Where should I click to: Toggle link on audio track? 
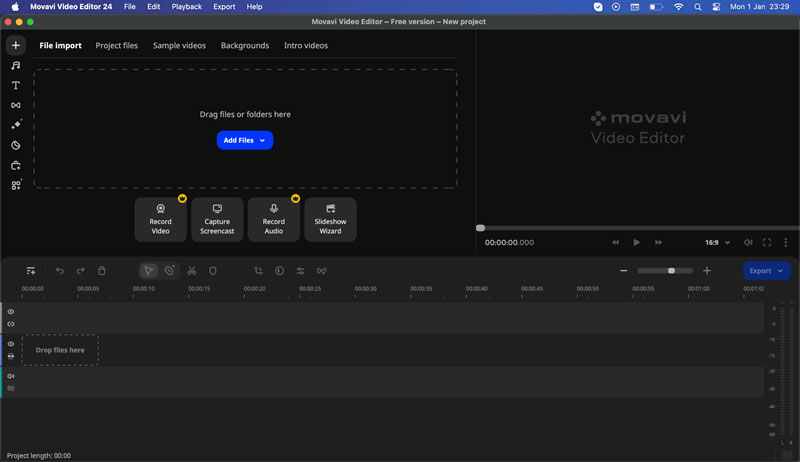pos(11,389)
